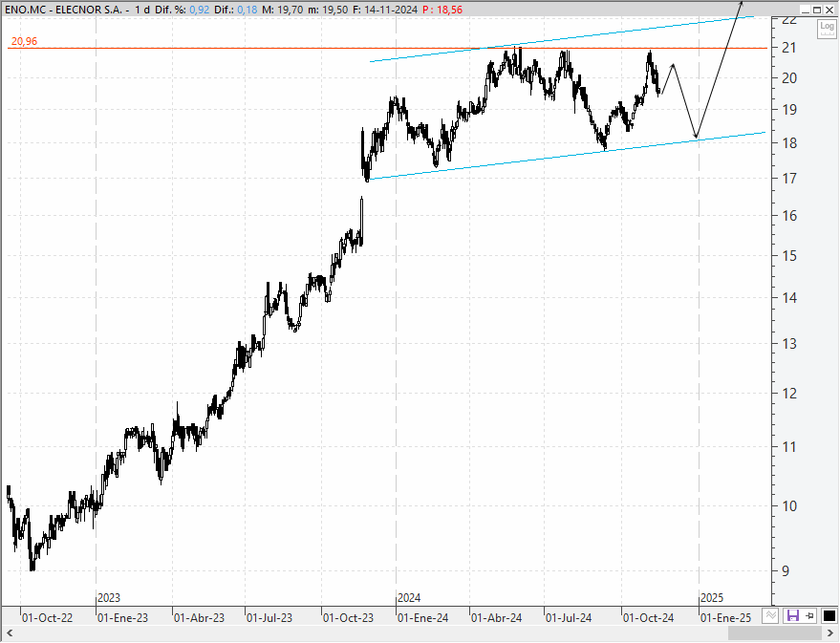Click the 01-Oct-23 date label
This screenshot has width=840, height=643.
(x=348, y=618)
